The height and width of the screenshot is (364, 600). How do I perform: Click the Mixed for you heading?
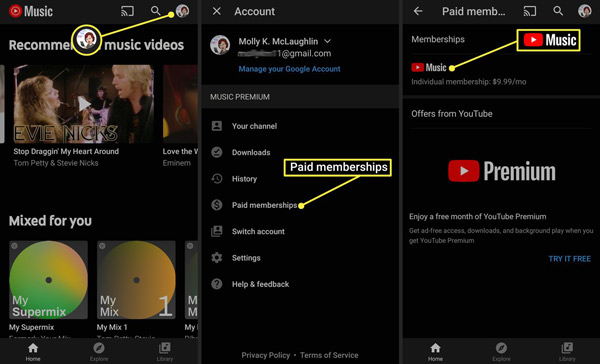pyautogui.click(x=50, y=221)
